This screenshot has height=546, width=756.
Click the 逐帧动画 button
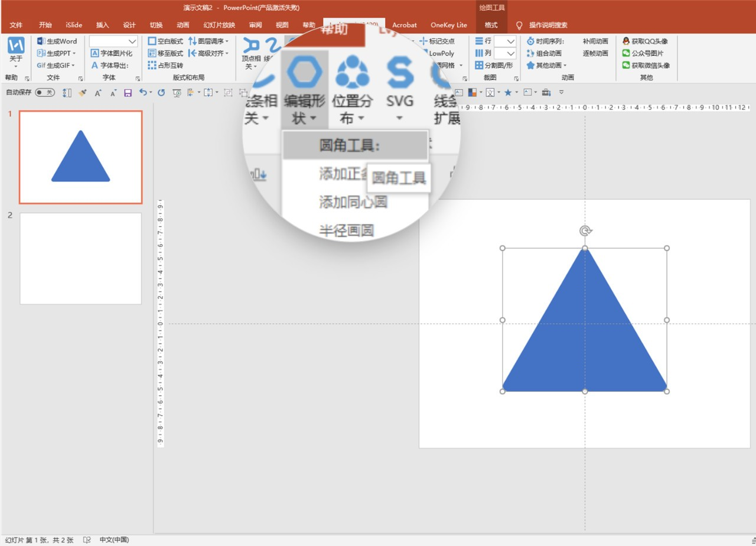[x=595, y=53]
